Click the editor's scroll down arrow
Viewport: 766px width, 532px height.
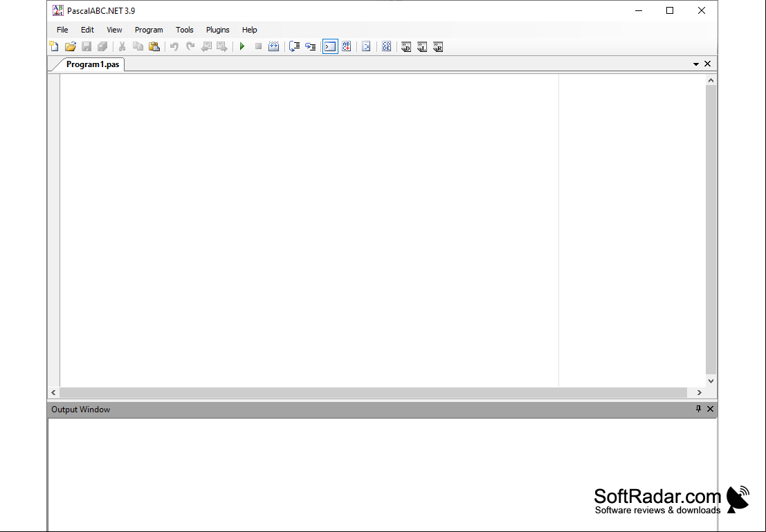[711, 381]
